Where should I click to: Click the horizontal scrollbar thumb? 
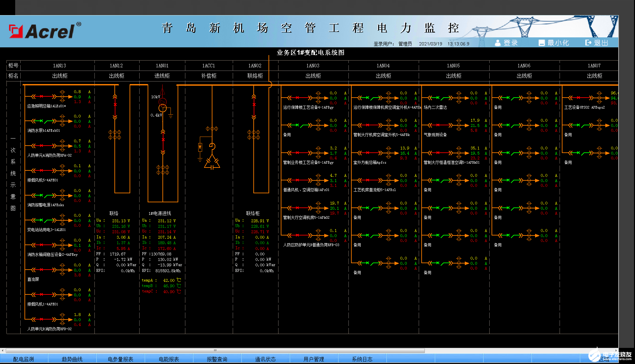(x=215, y=350)
